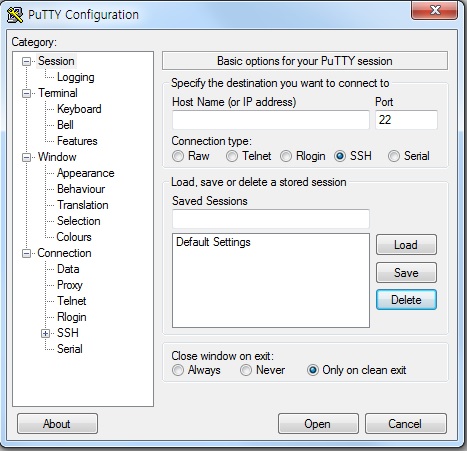Open the Rlogin category in tree
Image resolution: width=467 pixels, height=453 pixels.
click(72, 317)
